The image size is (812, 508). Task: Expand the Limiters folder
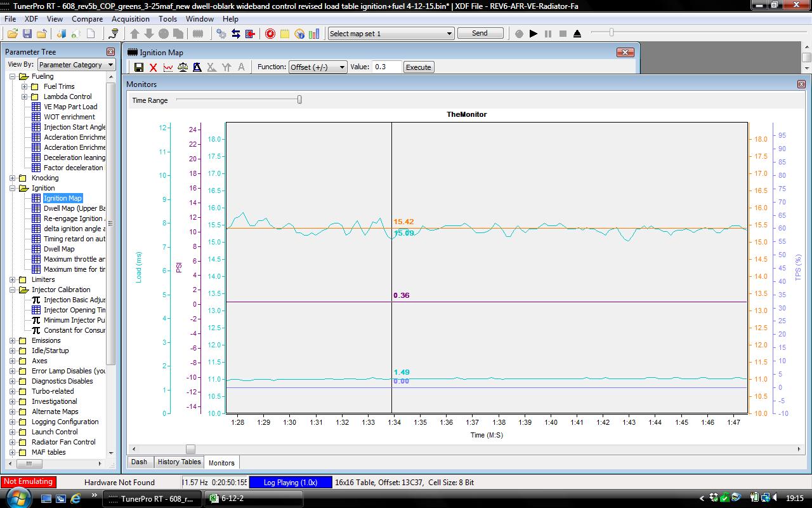coord(12,279)
